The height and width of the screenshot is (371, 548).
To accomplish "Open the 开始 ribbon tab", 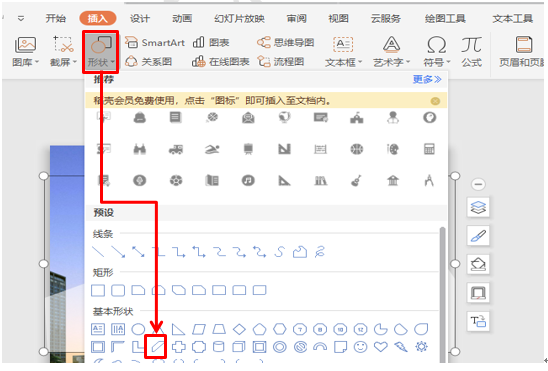I will pos(56,19).
